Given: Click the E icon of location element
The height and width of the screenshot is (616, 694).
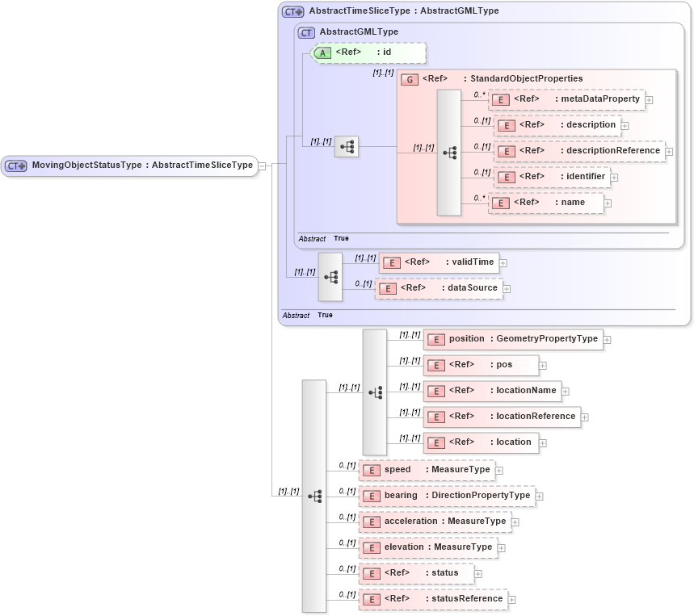Looking at the screenshot, I should (x=436, y=443).
